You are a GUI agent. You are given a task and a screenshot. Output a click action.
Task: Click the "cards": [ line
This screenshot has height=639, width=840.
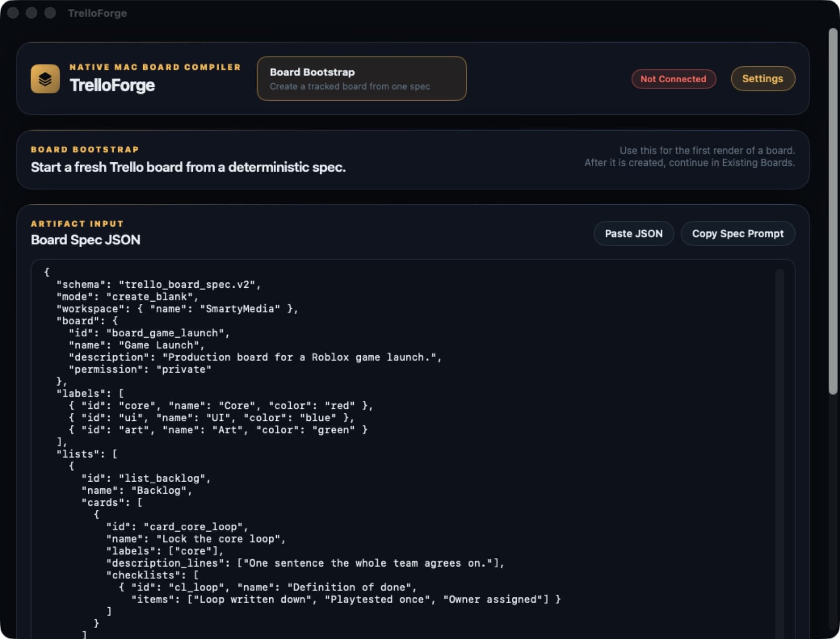pyautogui.click(x=112, y=503)
